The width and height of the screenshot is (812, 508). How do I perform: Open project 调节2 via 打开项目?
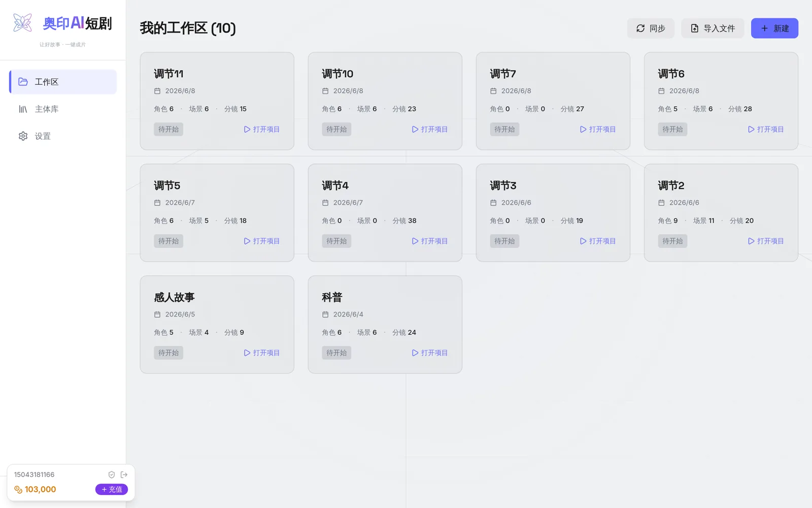[766, 241]
